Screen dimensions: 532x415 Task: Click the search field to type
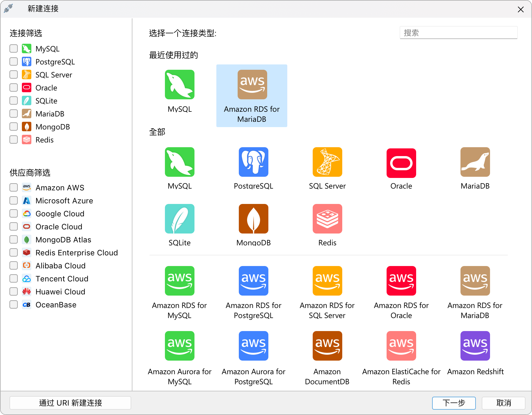[458, 33]
